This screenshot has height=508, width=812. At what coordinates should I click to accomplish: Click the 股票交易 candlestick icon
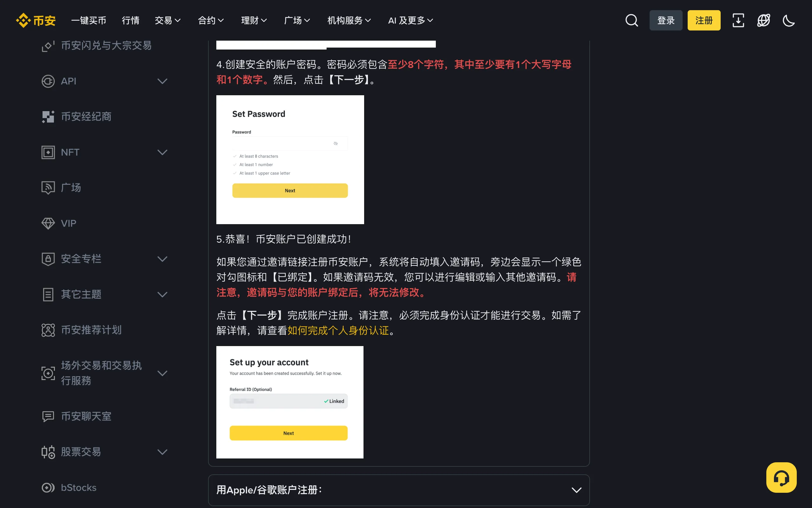click(48, 452)
